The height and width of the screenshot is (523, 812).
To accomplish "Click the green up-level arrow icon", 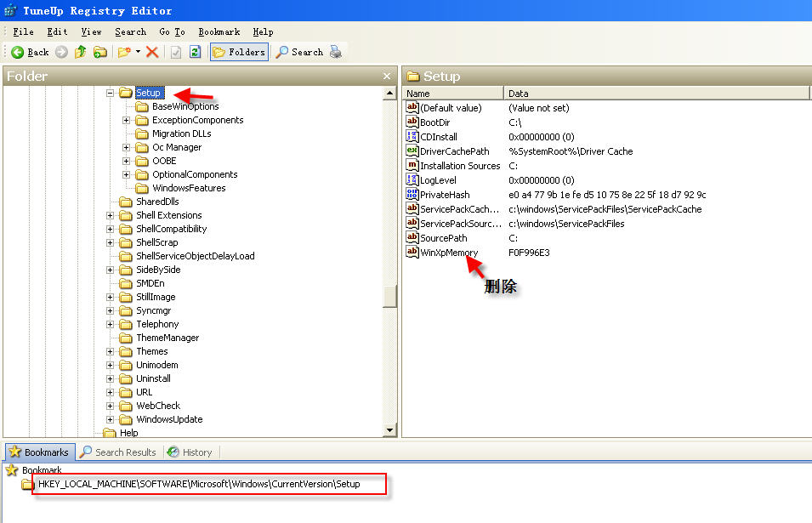I will [80, 52].
